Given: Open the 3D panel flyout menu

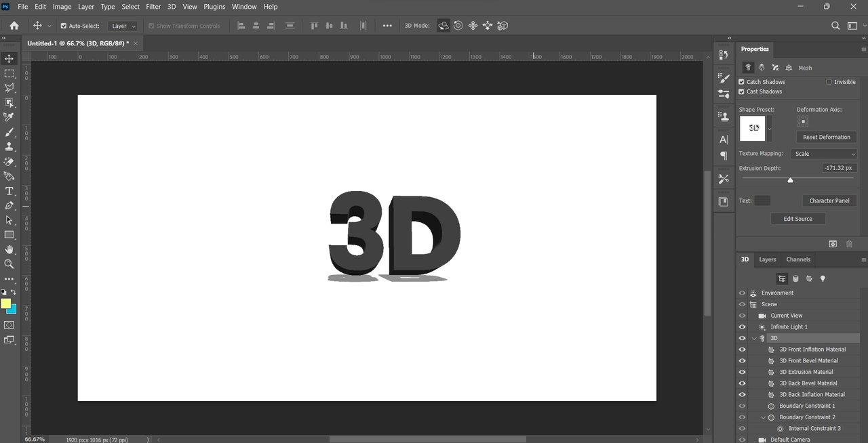Looking at the screenshot, I should [x=863, y=259].
